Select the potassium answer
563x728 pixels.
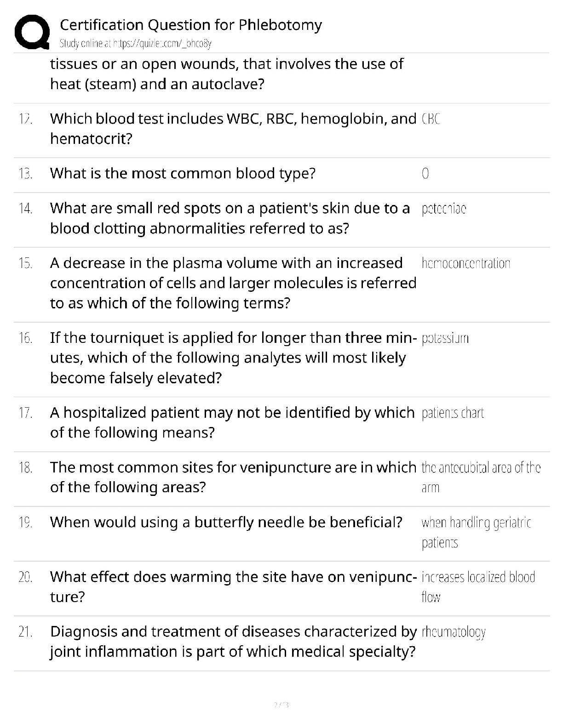[445, 339]
